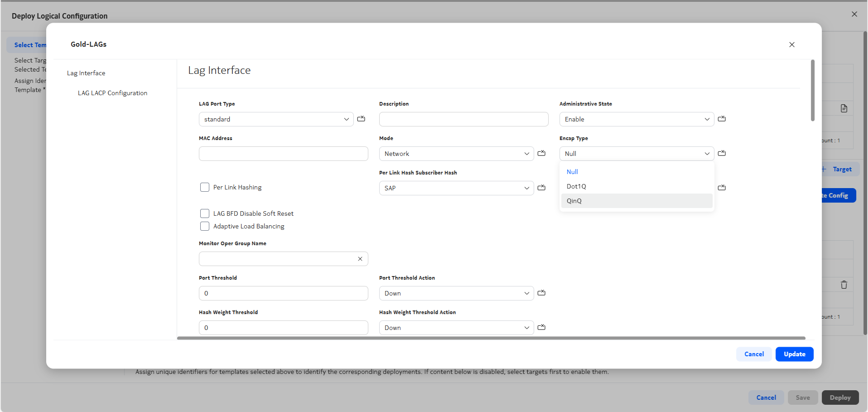Click Cancel in the Gold-LAGs dialog
The width and height of the screenshot is (868, 412).
(754, 354)
